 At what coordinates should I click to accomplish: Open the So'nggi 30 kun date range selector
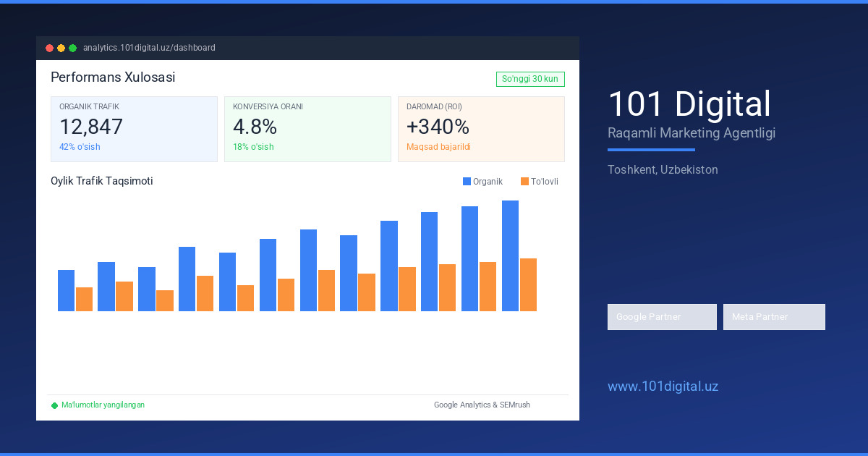tap(530, 79)
